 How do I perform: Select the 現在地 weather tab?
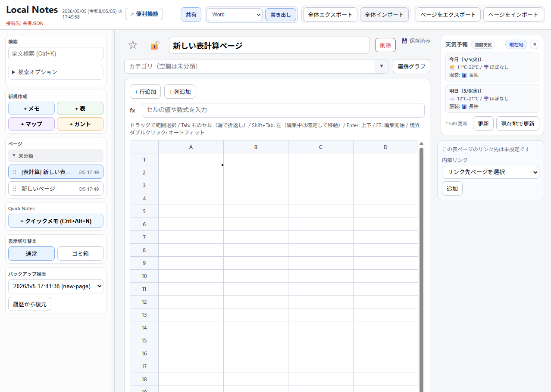(x=516, y=45)
